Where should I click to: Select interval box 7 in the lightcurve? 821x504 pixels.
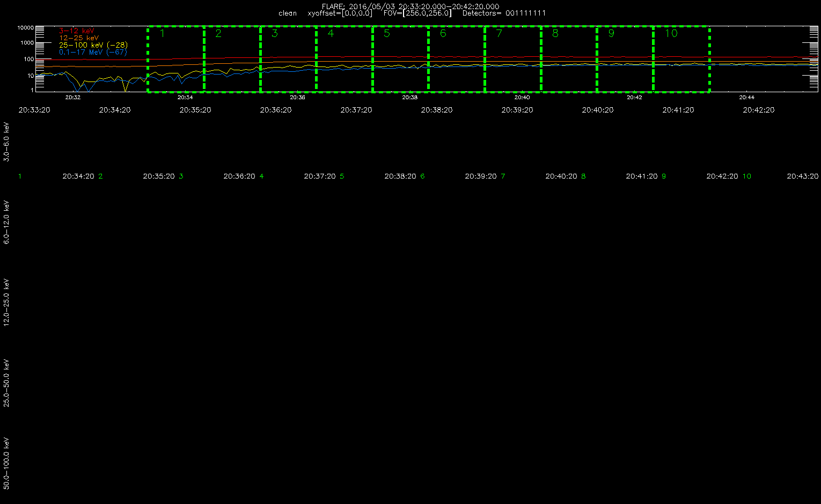513,59
